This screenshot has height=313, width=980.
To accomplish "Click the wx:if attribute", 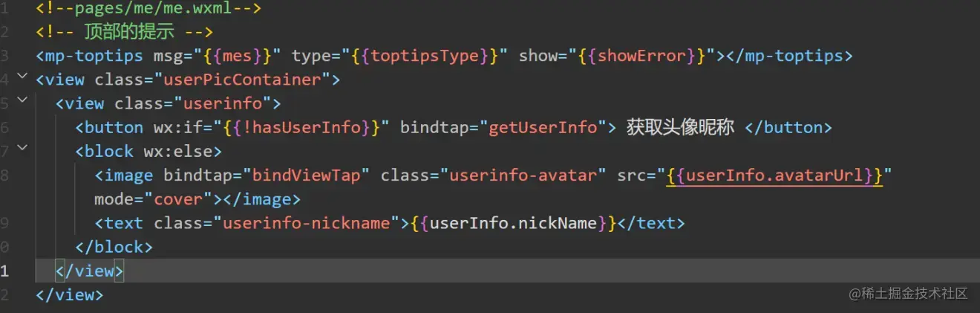I will (178, 127).
